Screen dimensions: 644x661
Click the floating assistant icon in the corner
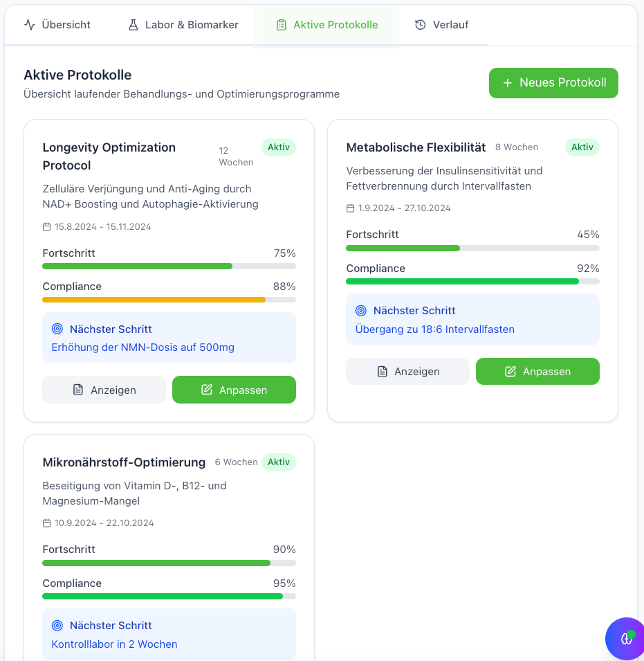point(626,638)
